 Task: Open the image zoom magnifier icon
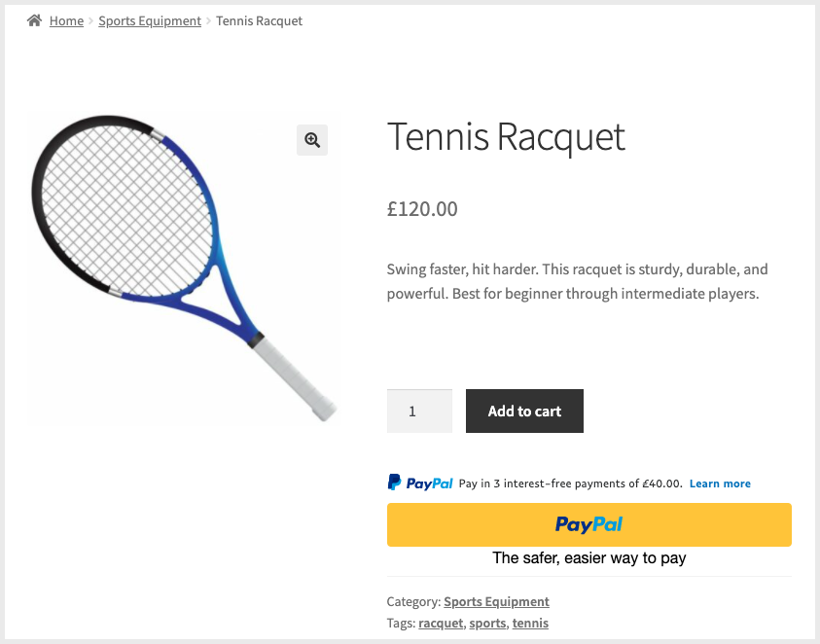[x=312, y=140]
